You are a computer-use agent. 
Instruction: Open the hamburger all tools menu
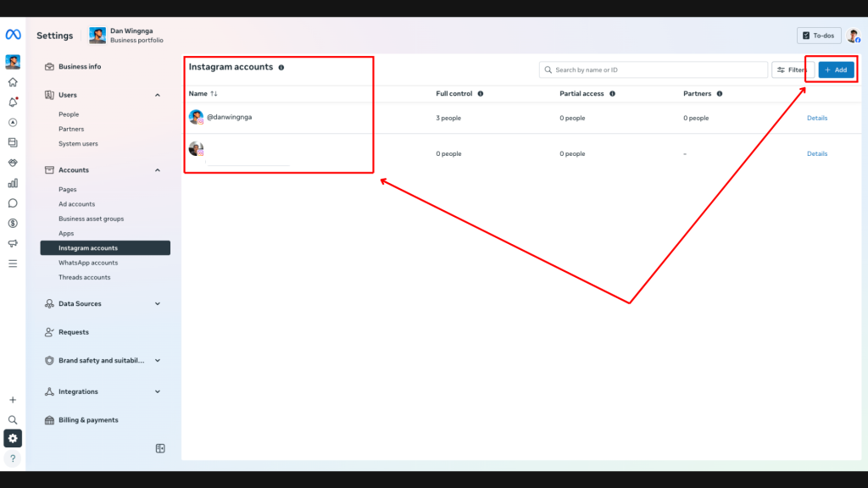pos(13,264)
